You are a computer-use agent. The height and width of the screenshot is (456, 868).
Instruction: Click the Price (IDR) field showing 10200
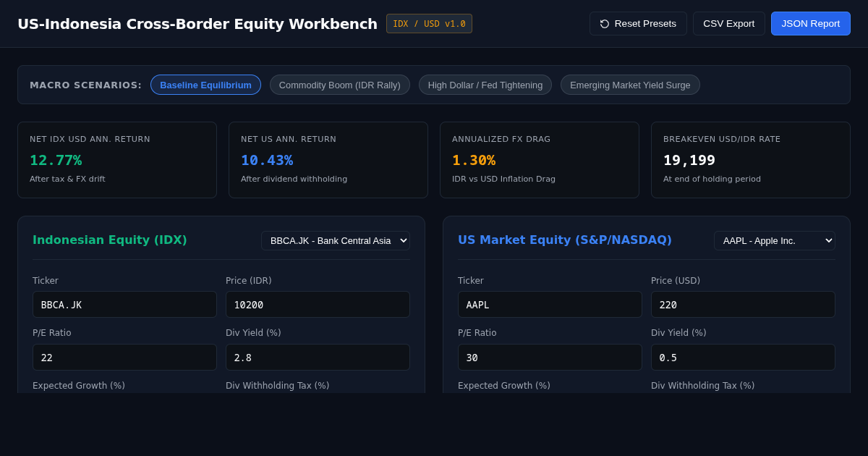pos(318,305)
